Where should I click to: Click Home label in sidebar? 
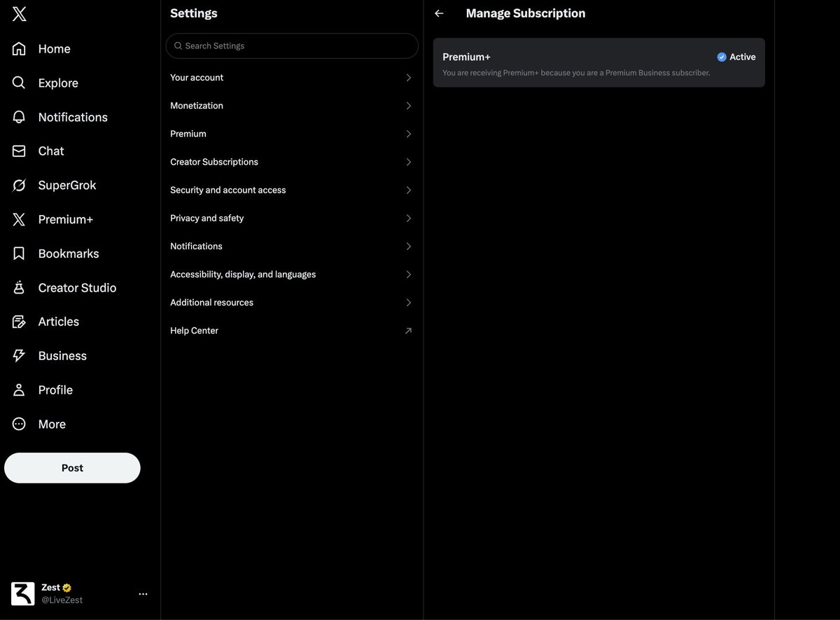pos(54,48)
